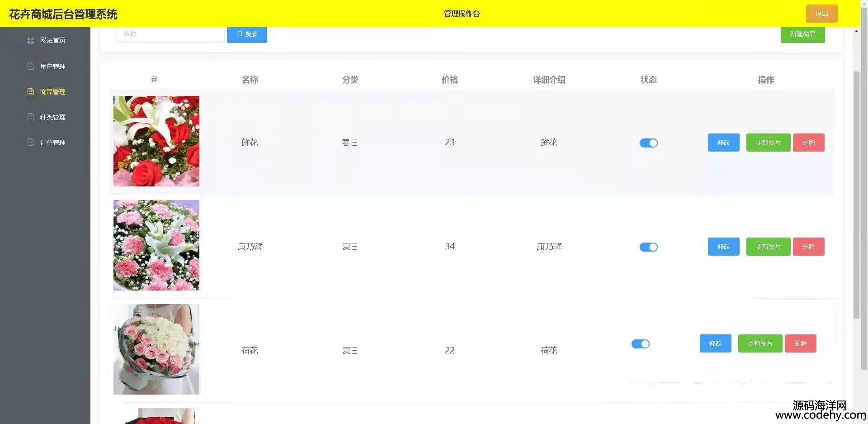This screenshot has height=424, width=868.
Task: Click category 夏日 in the 康乃馨 row
Action: [350, 247]
